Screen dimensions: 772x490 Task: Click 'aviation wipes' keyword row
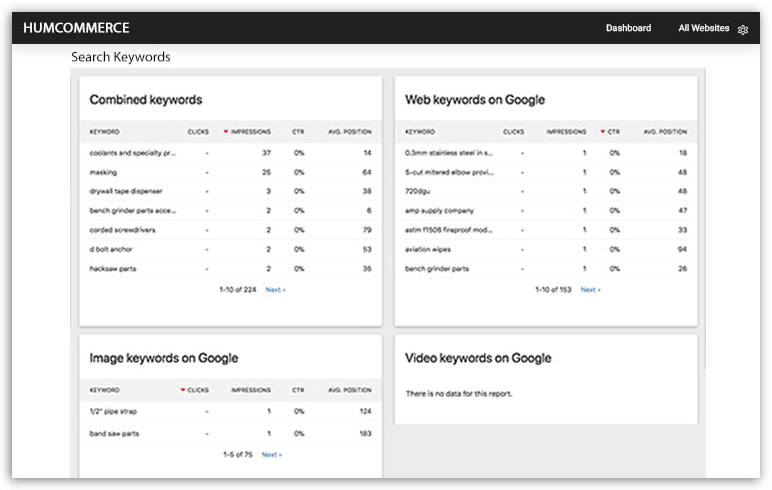tap(430, 249)
